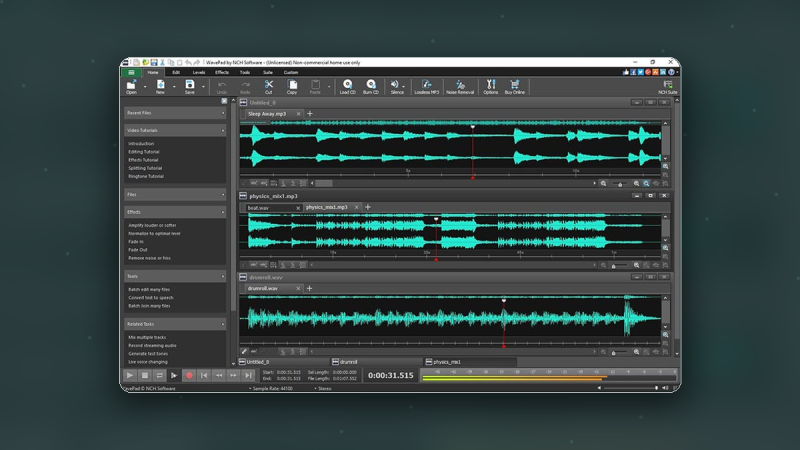Close the physics_mix1.mp3 tab
The image size is (800, 450).
pos(357,207)
